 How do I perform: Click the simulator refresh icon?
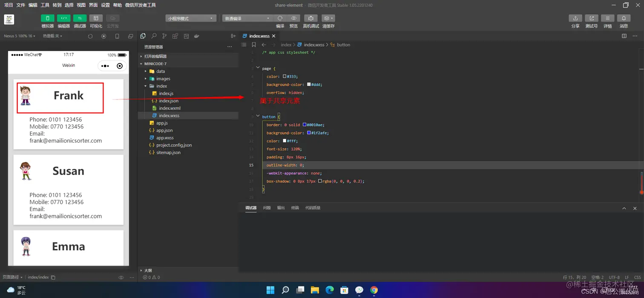coord(90,36)
